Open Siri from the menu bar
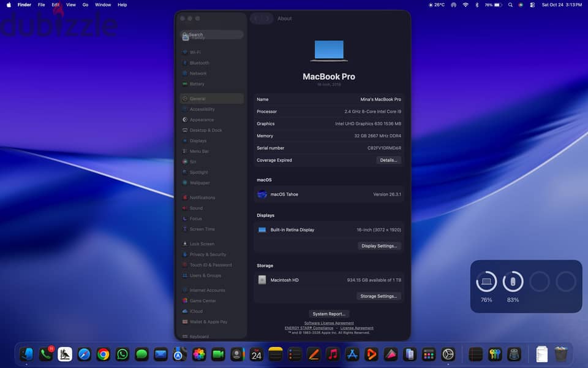The height and width of the screenshot is (368, 588). pos(521,5)
